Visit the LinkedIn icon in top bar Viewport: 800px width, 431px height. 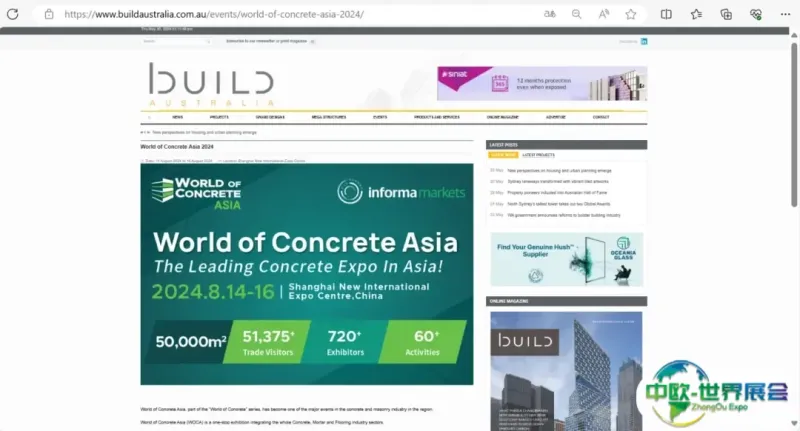[644, 41]
